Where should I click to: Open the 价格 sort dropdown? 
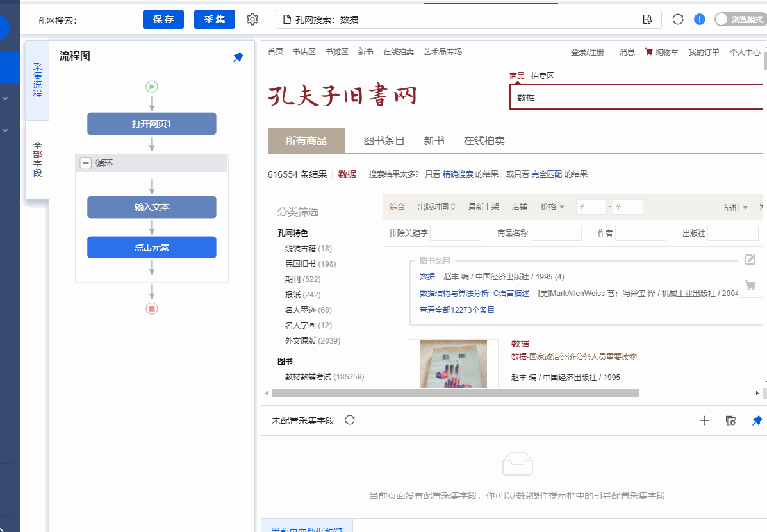coord(552,207)
